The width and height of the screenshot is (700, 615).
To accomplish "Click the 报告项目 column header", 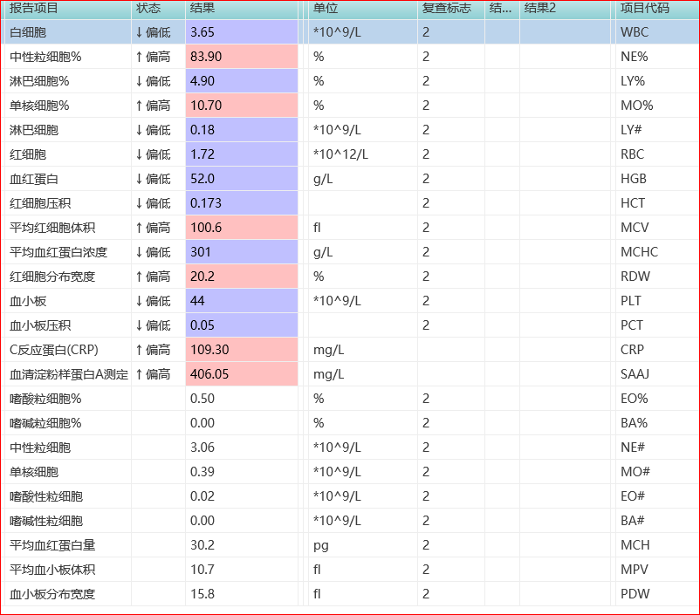I will point(34,9).
